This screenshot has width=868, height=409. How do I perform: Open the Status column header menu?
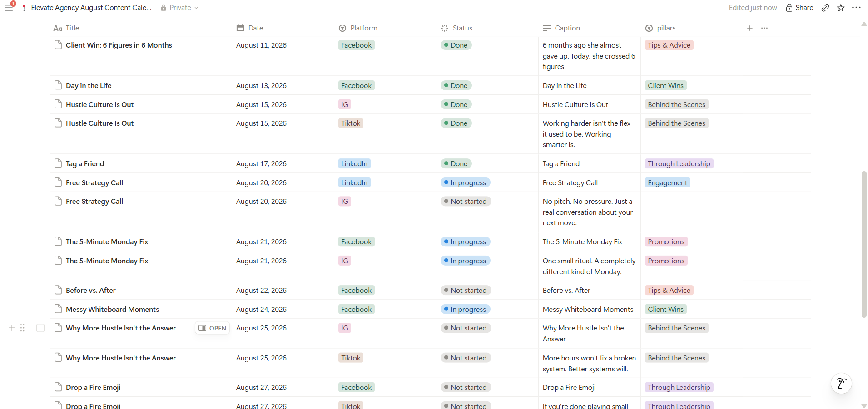[457, 28]
